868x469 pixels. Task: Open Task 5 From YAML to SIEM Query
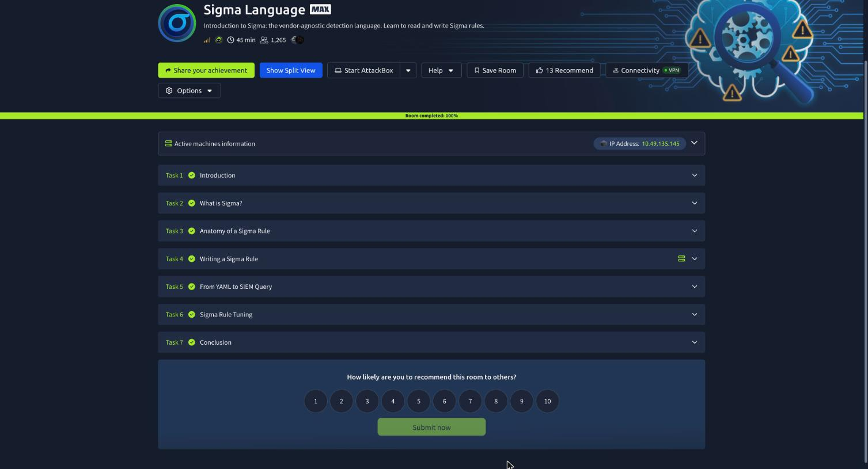[x=431, y=287]
